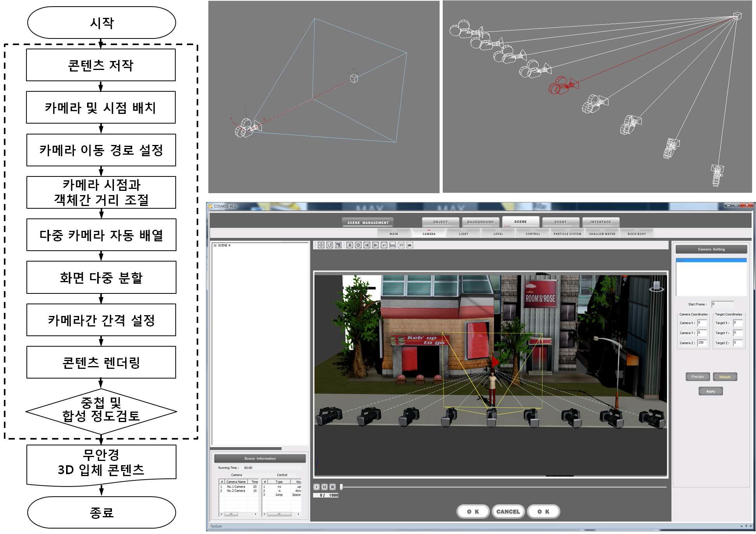Click the left O K button
This screenshot has width=756, height=534.
pyautogui.click(x=473, y=511)
